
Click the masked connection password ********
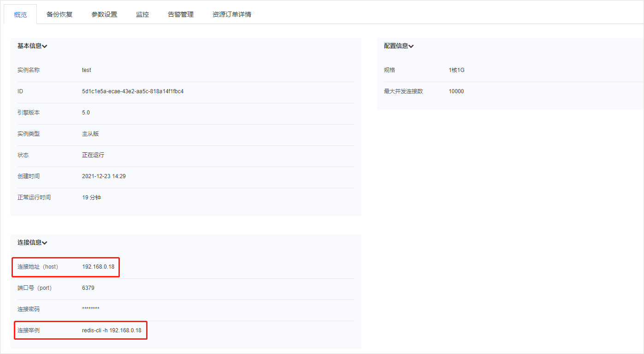point(91,309)
